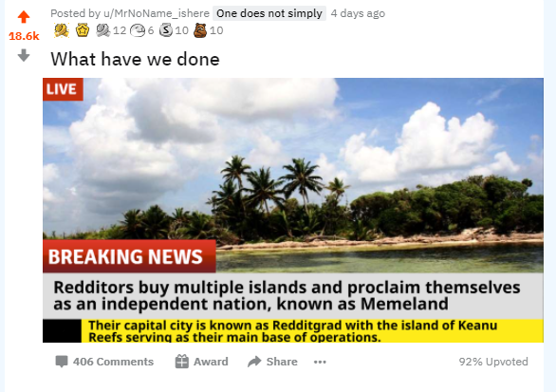Click the brown bear award icon
Screen dimensions: 556x392
tap(200, 30)
